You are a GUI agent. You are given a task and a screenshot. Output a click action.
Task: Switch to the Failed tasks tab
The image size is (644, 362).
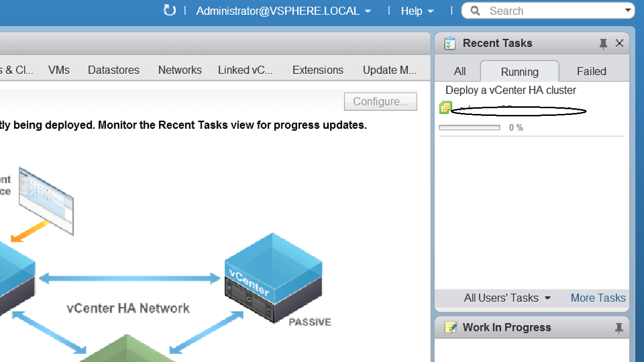591,71
